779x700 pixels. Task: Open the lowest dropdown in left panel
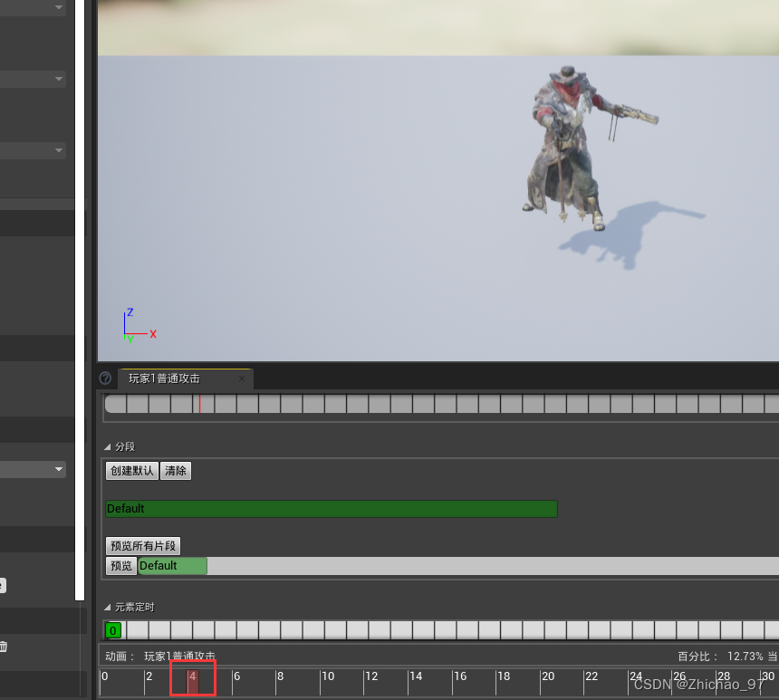click(x=59, y=469)
